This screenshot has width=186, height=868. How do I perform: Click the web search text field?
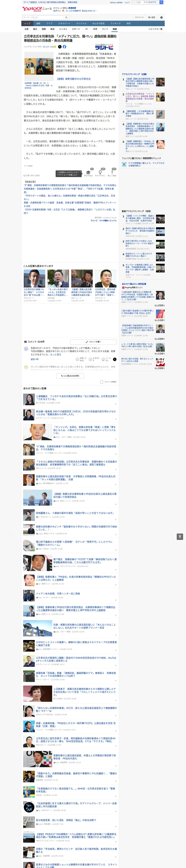pos(137,2)
